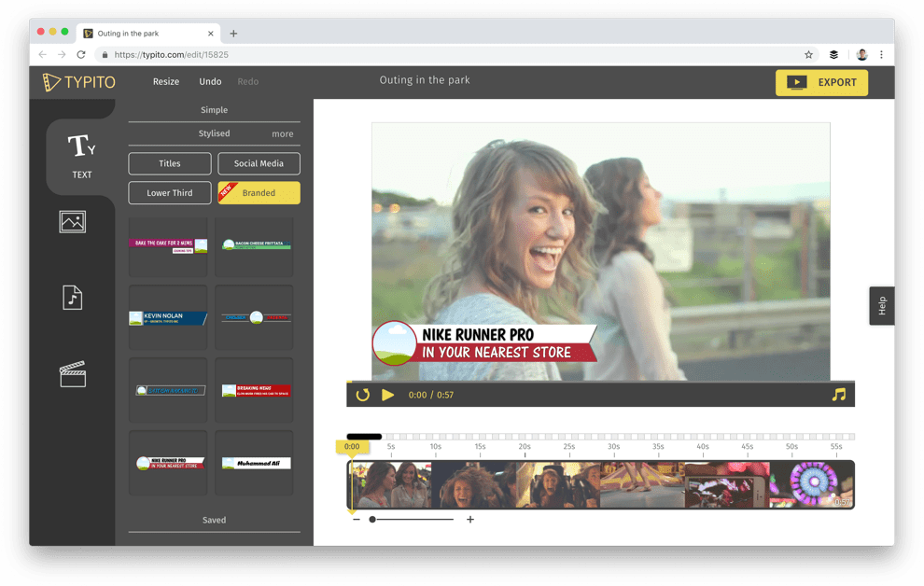Export the video

[821, 82]
